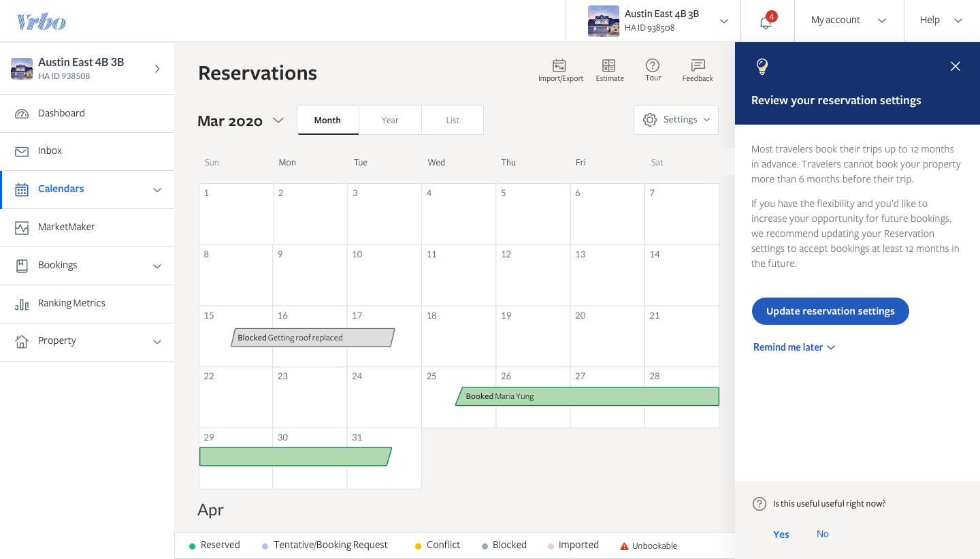The width and height of the screenshot is (980, 559).
Task: Click the lightbulb tip icon
Action: [x=762, y=66]
